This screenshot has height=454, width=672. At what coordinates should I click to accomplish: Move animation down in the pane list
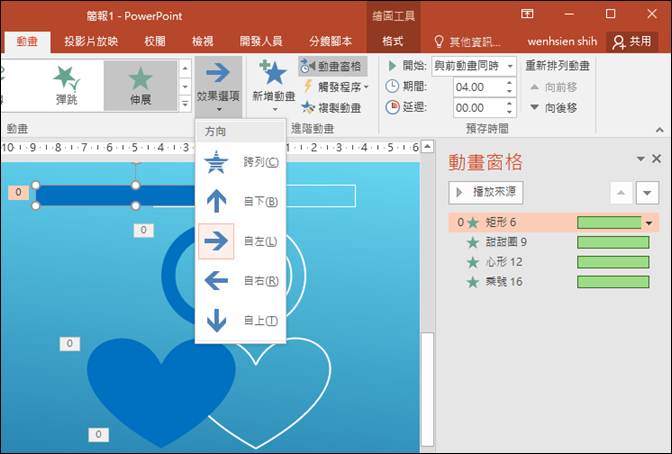[647, 192]
